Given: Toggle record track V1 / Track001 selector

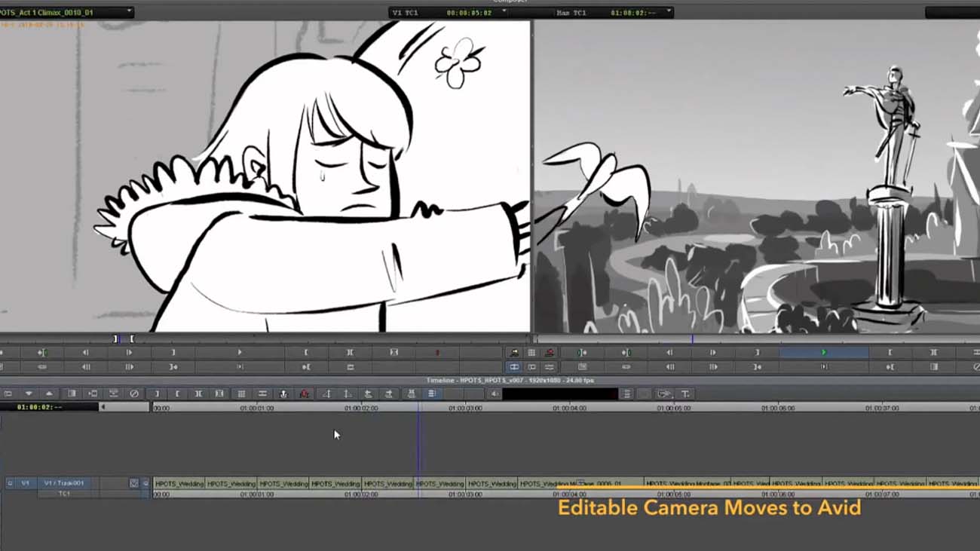Looking at the screenshot, I should coord(64,482).
